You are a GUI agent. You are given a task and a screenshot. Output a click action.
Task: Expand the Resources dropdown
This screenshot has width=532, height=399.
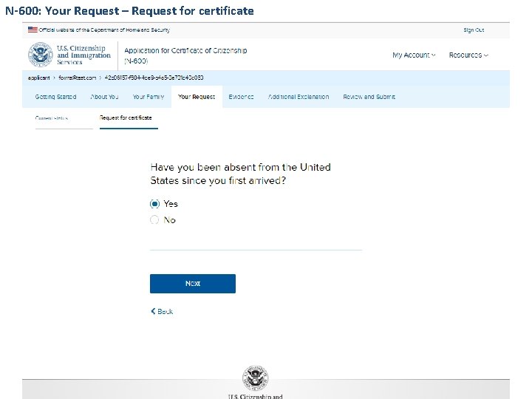[468, 55]
